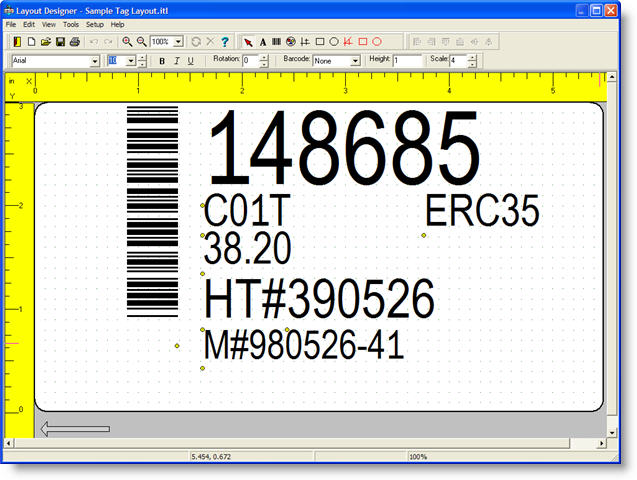This screenshot has height=480, width=637.
Task: Select the barcode tool
Action: click(277, 42)
